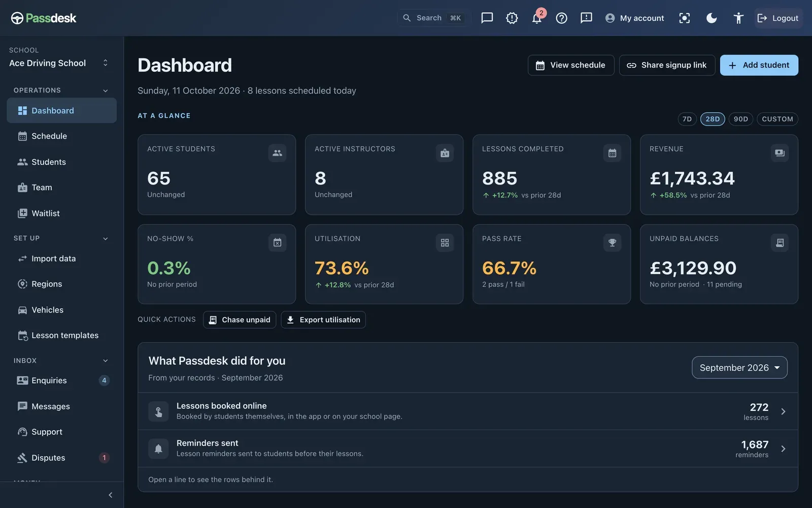Click the Active Instructors card badge icon
Screen dimensions: 812x508
(x=445, y=153)
